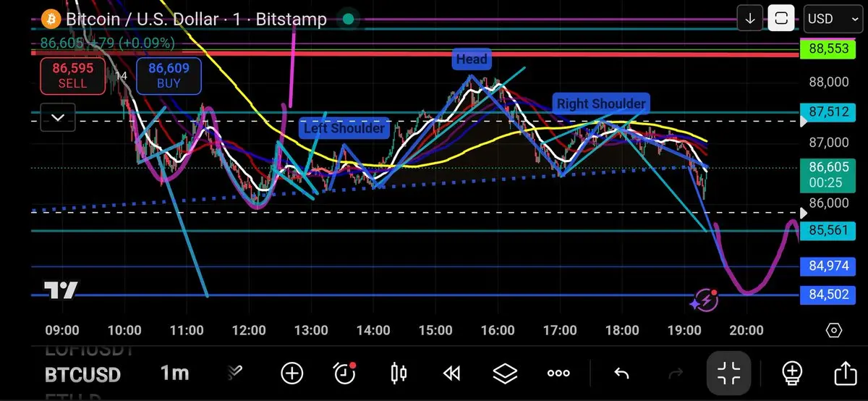Expand the collapsed indicator legend chevron

tap(57, 117)
